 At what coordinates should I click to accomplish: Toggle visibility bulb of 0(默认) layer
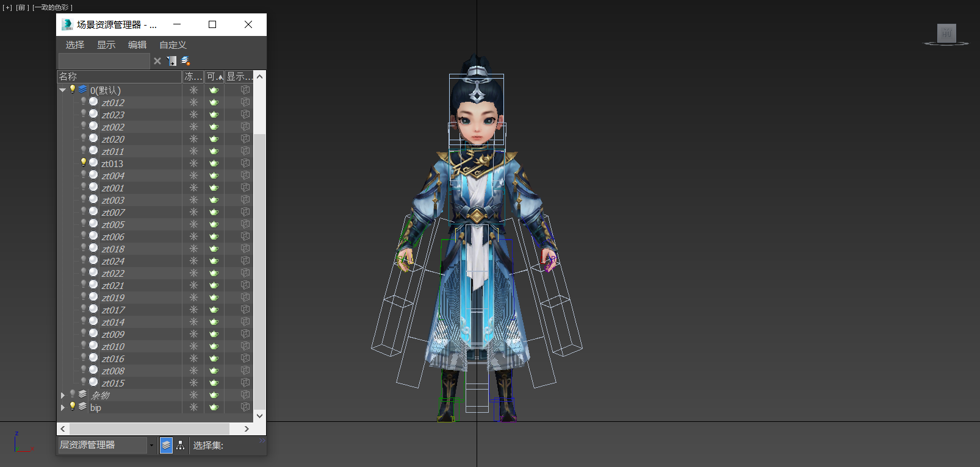(x=73, y=89)
